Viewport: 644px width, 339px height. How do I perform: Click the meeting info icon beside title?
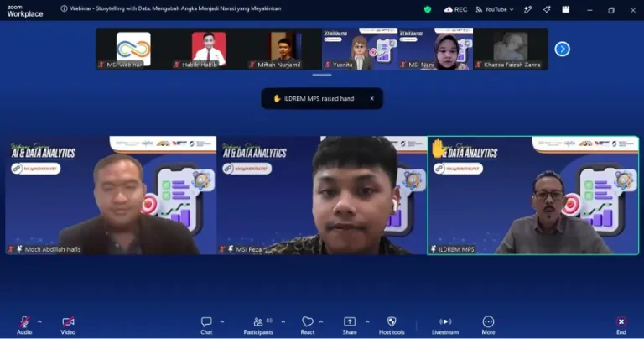point(64,8)
